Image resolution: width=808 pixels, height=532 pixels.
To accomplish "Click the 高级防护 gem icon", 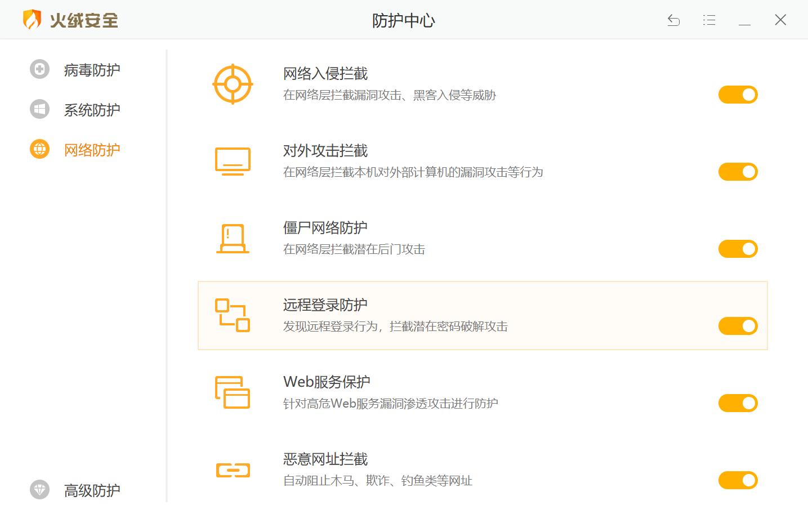I will (39, 490).
